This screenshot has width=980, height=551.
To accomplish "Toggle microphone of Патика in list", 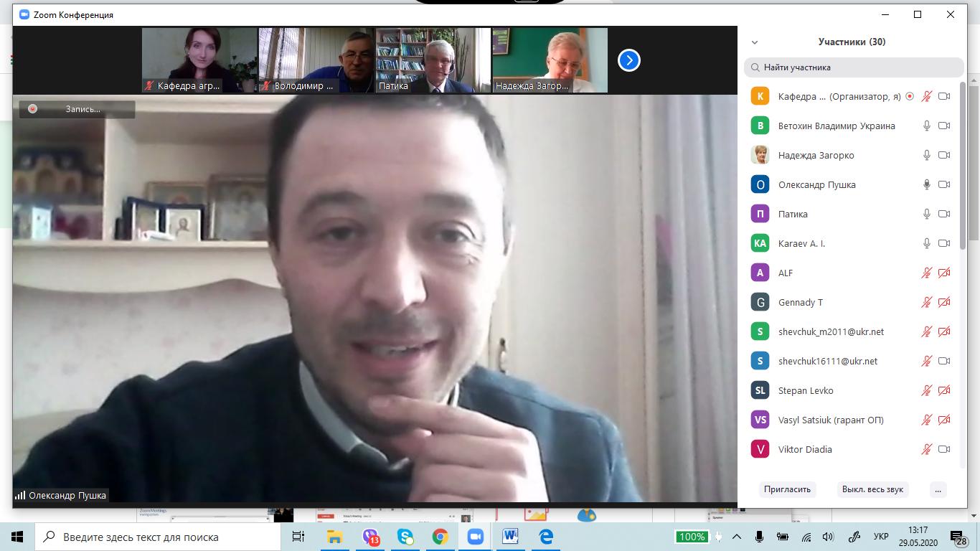I will click(927, 214).
